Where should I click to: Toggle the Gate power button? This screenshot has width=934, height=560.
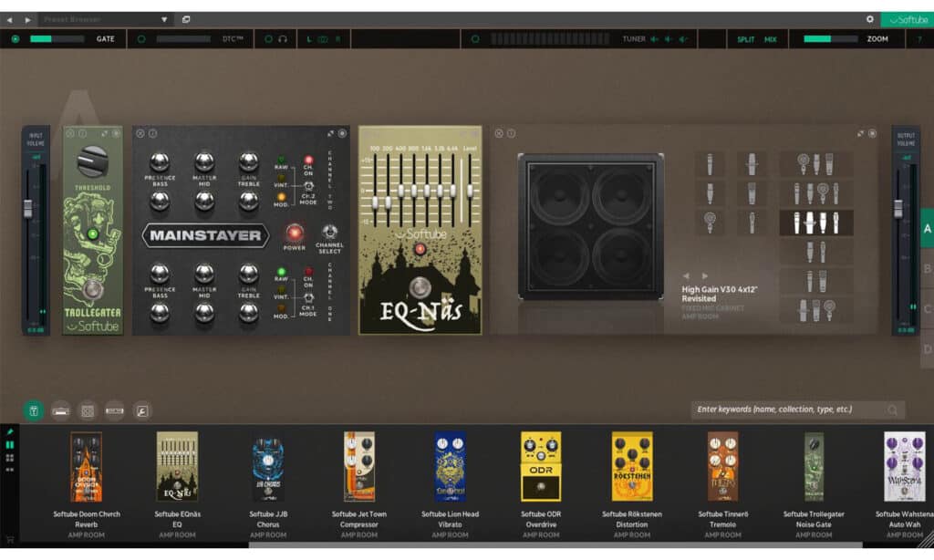16,38
